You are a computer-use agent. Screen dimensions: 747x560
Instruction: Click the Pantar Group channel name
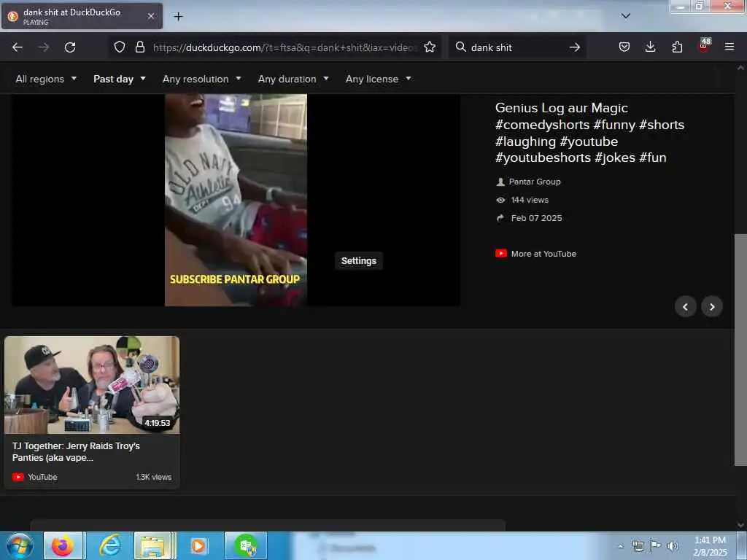click(x=535, y=182)
